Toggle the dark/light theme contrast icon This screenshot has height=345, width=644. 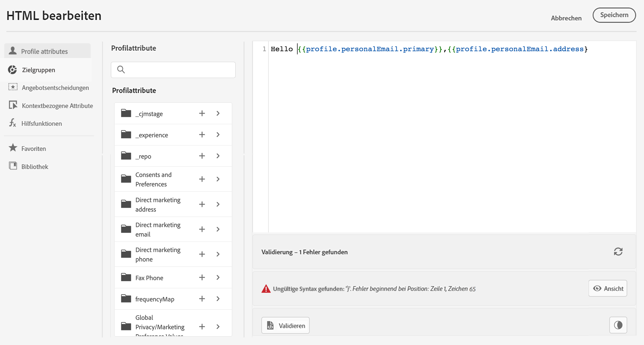(618, 325)
